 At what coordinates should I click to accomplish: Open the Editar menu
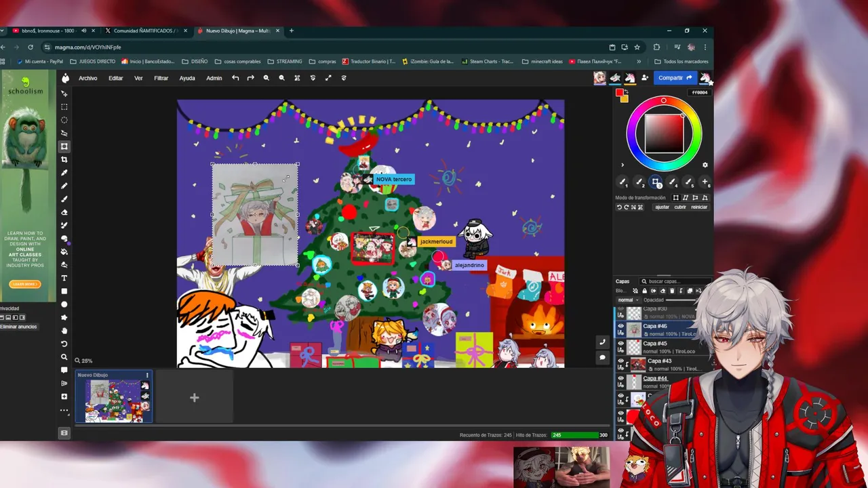coord(116,78)
